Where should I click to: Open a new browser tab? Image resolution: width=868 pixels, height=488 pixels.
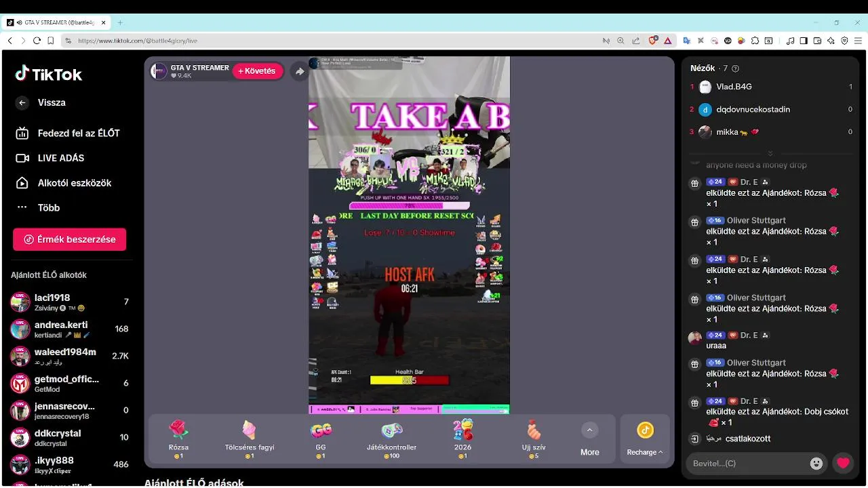[120, 22]
